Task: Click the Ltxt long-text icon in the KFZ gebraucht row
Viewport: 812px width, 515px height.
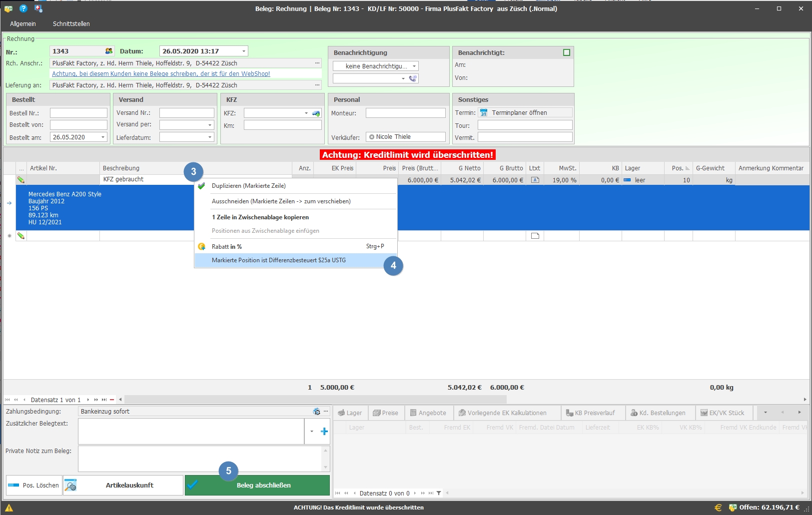Action: (x=535, y=180)
